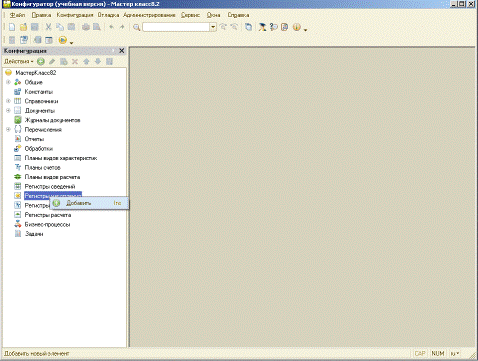The height and width of the screenshot is (361, 478).
Task: Click the pencil Edit icon in Configuration panel
Action: click(x=52, y=61)
